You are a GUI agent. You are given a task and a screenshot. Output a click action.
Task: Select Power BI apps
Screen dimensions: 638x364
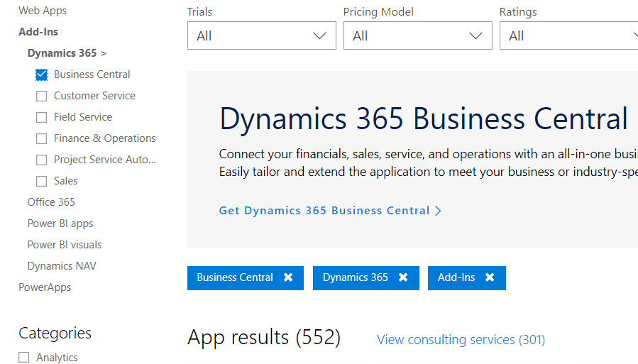60,224
